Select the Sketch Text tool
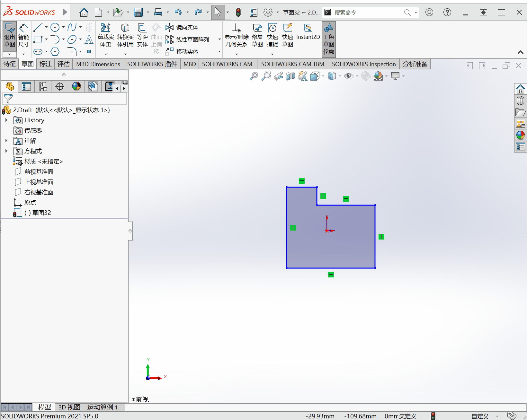The height and width of the screenshot is (420, 527). point(89,39)
